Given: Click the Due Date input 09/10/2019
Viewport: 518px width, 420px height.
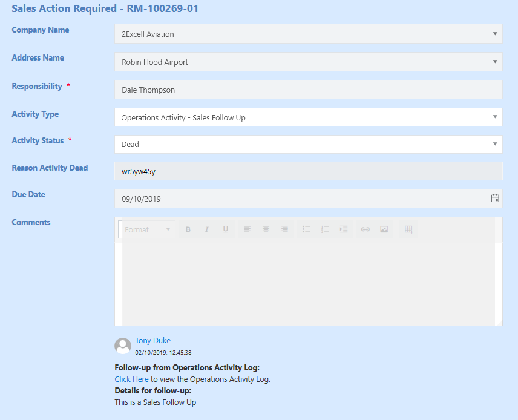Looking at the screenshot, I should tap(309, 199).
